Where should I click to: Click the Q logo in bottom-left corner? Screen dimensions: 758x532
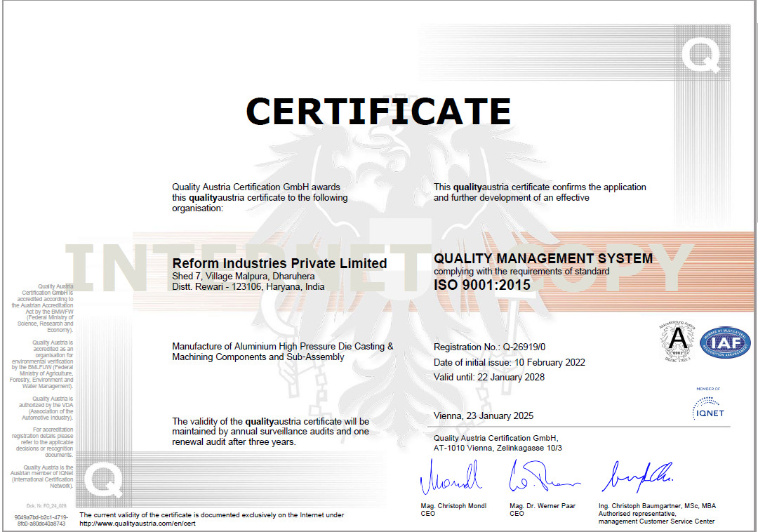[104, 481]
